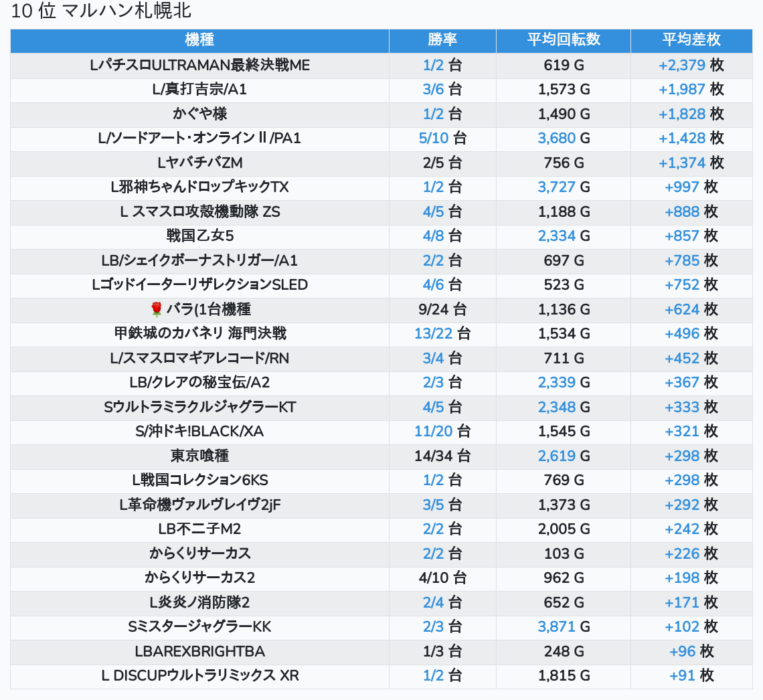Select L/スマスロマギアレコード/RN machine name

[x=199, y=358]
